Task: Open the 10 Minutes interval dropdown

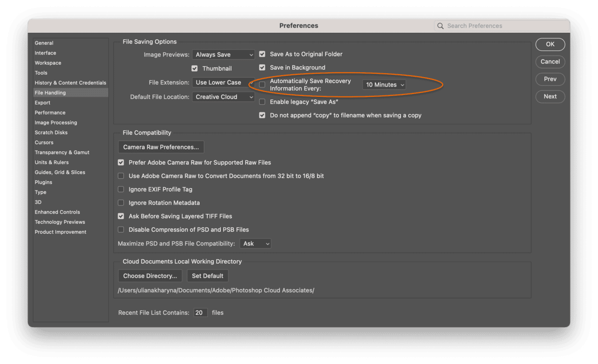Action: 384,85
